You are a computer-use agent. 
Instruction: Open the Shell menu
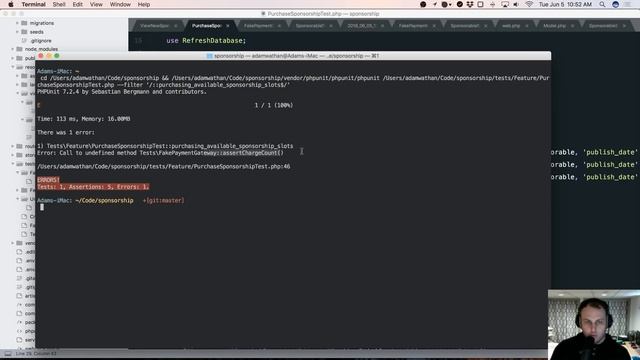(x=59, y=4)
